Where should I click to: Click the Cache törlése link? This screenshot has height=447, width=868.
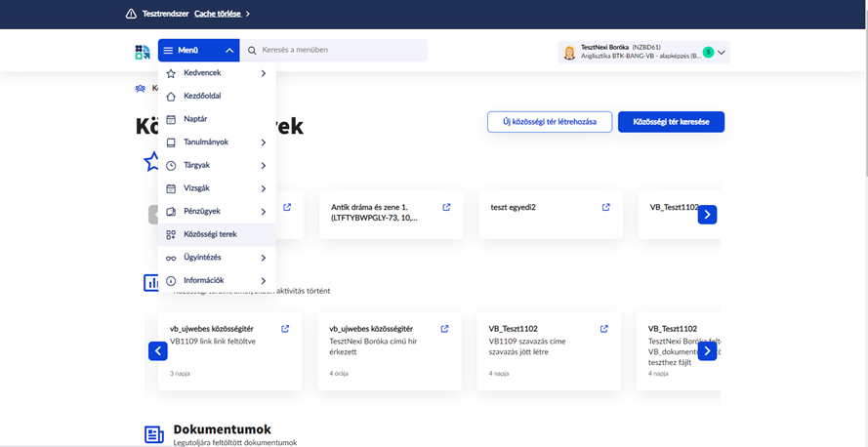click(218, 14)
